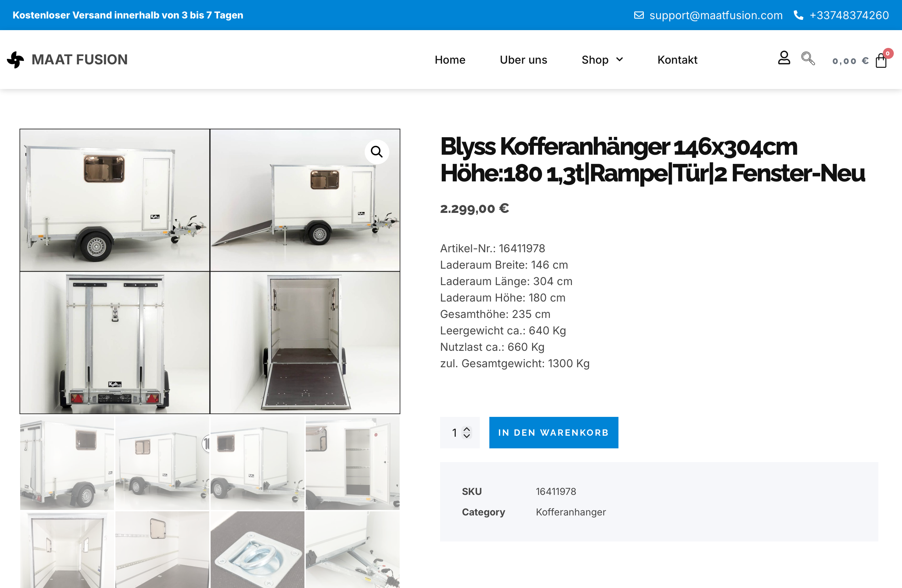The height and width of the screenshot is (588, 902).
Task: Select thumbnail of trailer side with dark window
Action: coord(257,463)
